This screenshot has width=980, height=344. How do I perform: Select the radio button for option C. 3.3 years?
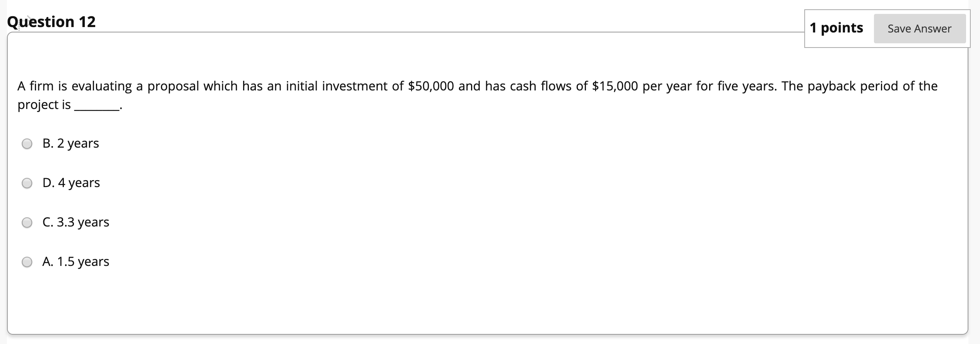(x=27, y=223)
